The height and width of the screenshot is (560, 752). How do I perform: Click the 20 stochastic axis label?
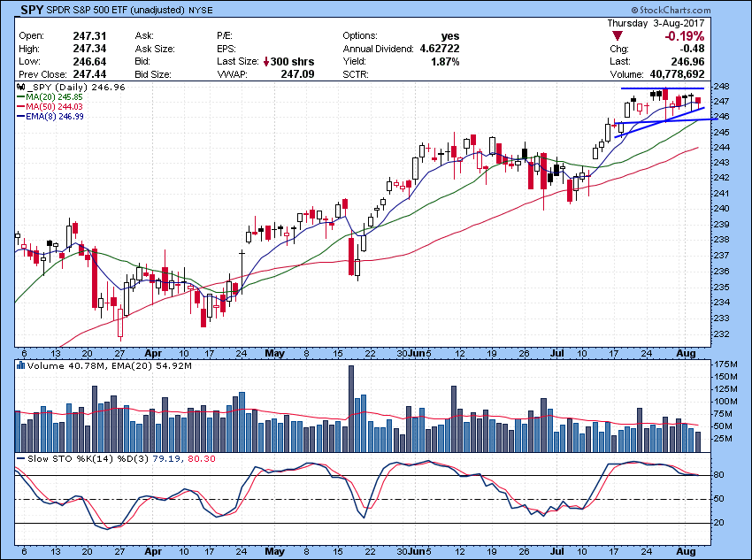coord(718,523)
